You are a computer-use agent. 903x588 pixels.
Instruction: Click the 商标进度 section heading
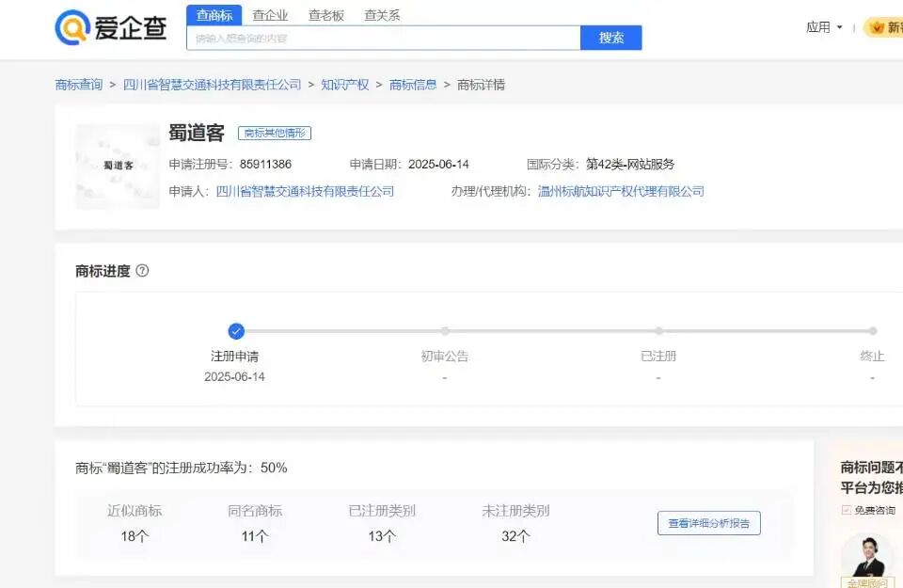tap(103, 271)
